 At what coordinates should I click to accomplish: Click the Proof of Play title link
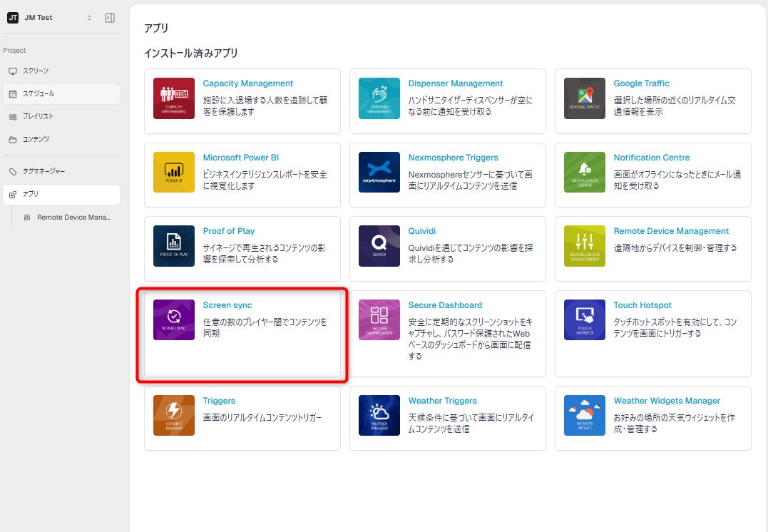(x=229, y=231)
